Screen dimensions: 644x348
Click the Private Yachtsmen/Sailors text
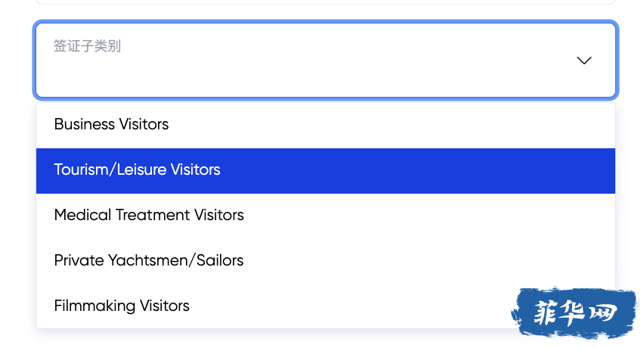(149, 260)
